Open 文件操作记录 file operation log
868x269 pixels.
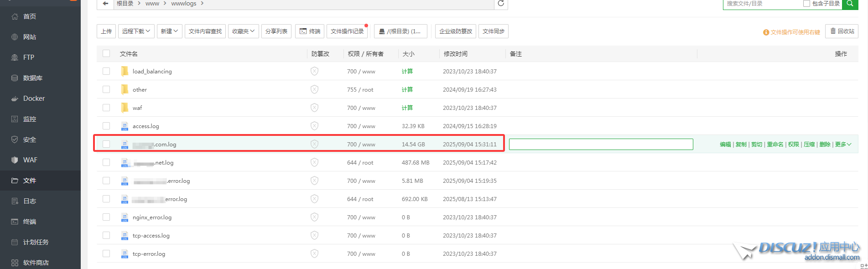(347, 31)
